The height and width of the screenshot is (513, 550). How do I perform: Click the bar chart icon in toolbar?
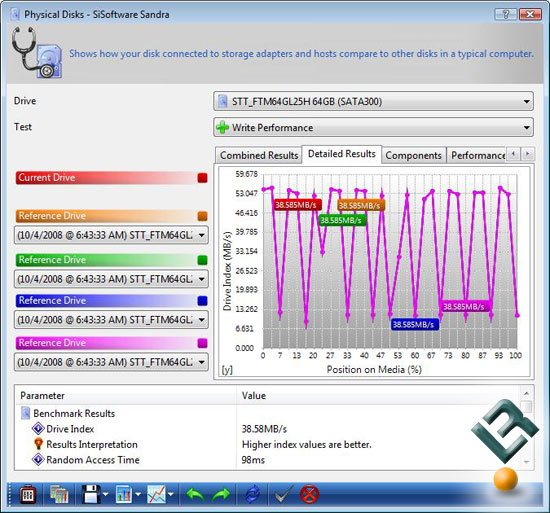(124, 495)
